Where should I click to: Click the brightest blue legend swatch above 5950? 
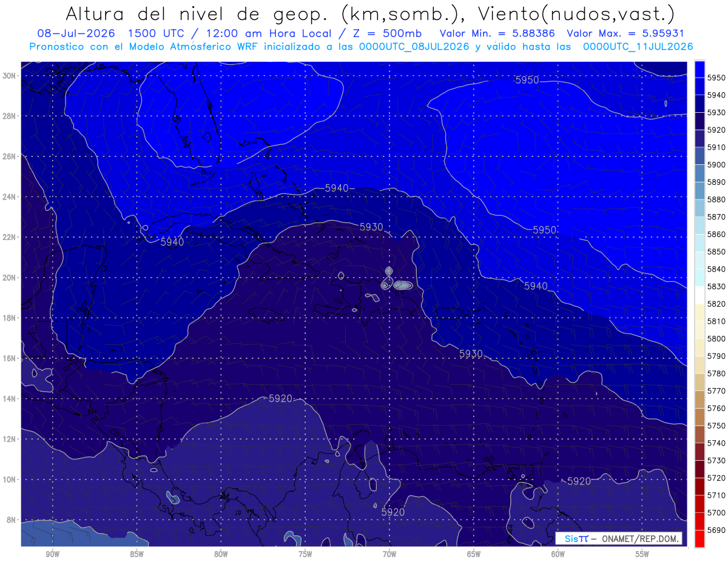click(x=699, y=69)
